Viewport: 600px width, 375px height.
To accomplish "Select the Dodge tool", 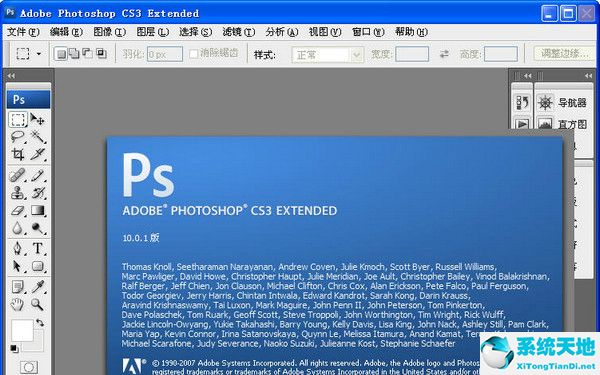I will [x=38, y=228].
